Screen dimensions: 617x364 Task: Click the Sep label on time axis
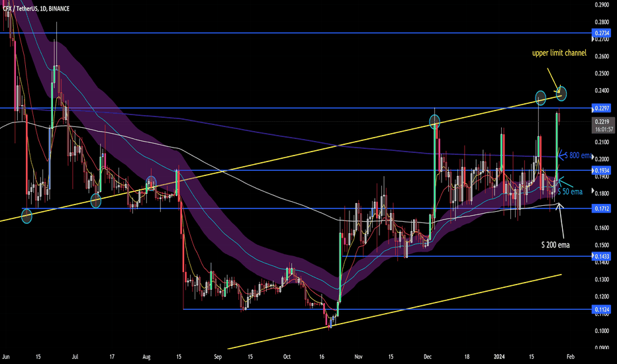(x=218, y=357)
